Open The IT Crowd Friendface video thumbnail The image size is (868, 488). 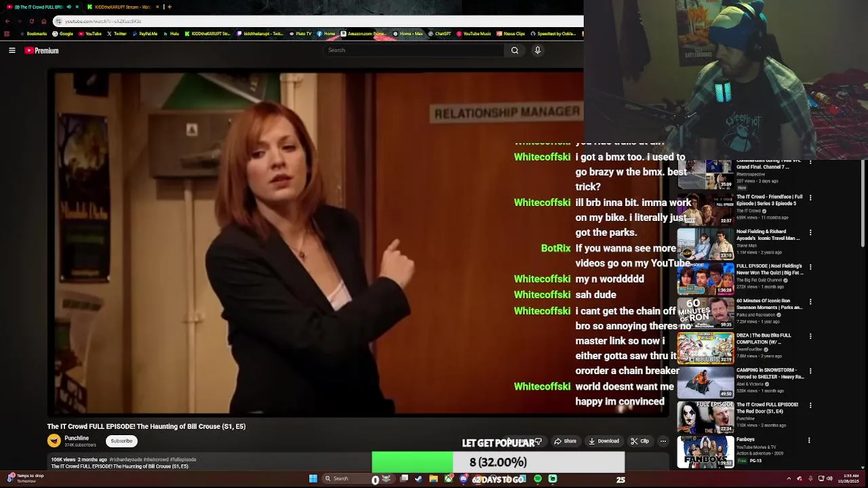(705, 209)
